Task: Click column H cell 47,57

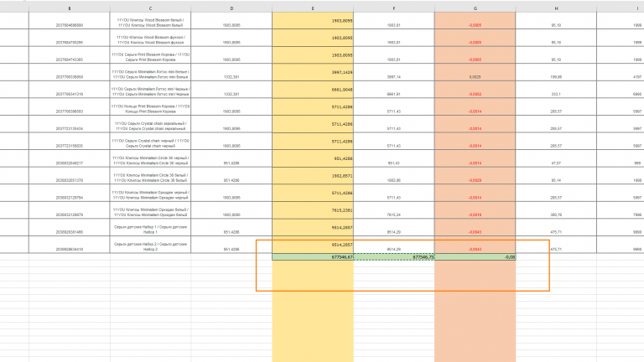Action: coord(556,158)
